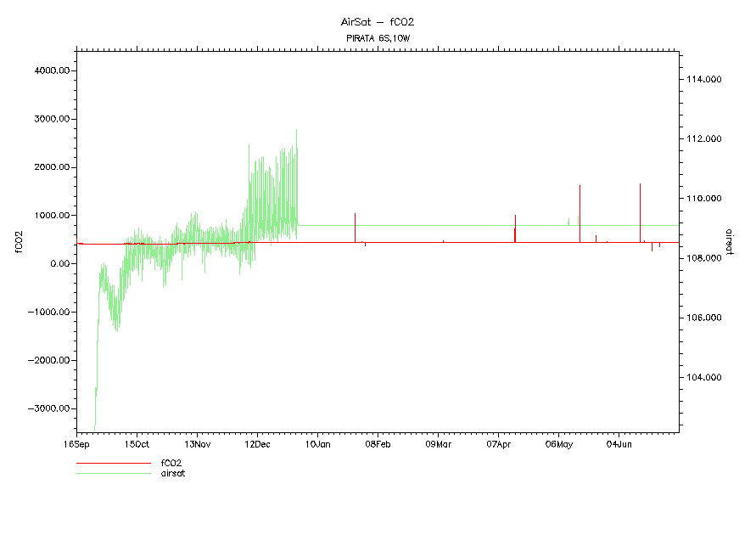Click the chart title AirSat – fCO2
The width and height of the screenshot is (756, 535).
pyautogui.click(x=377, y=21)
